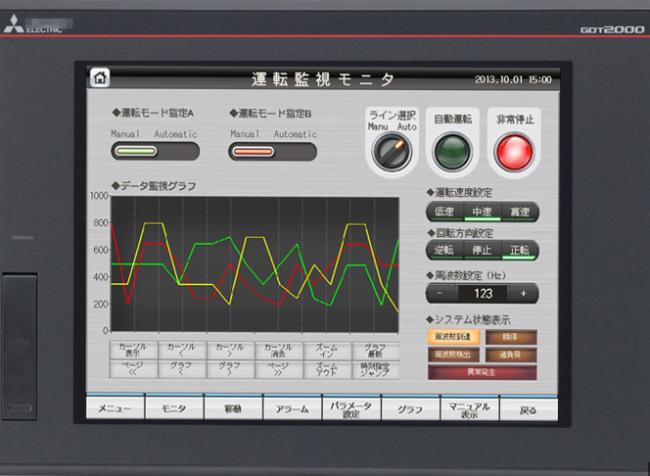Image resolution: width=650 pixels, height=476 pixels.
Task: Select 高速 speed setting
Action: [x=520, y=212]
